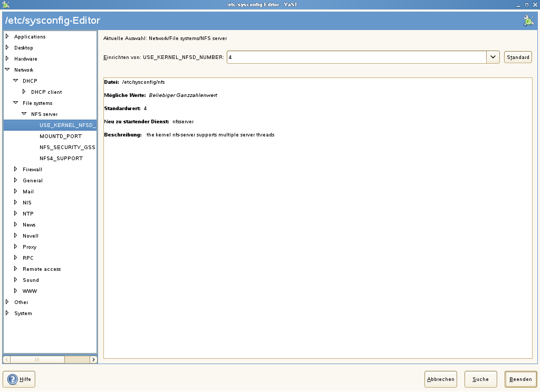Screen dimensions: 540x392
Task: Select the Remote access category label
Action: pos(42,269)
